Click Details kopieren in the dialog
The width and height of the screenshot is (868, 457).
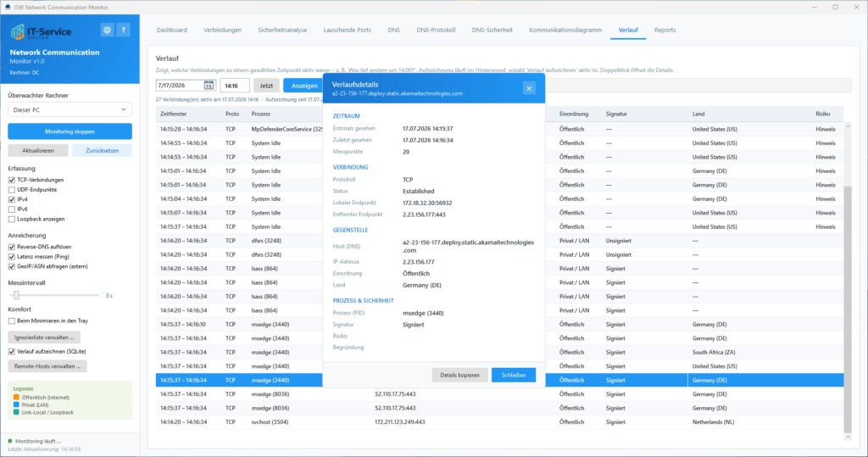pos(459,375)
